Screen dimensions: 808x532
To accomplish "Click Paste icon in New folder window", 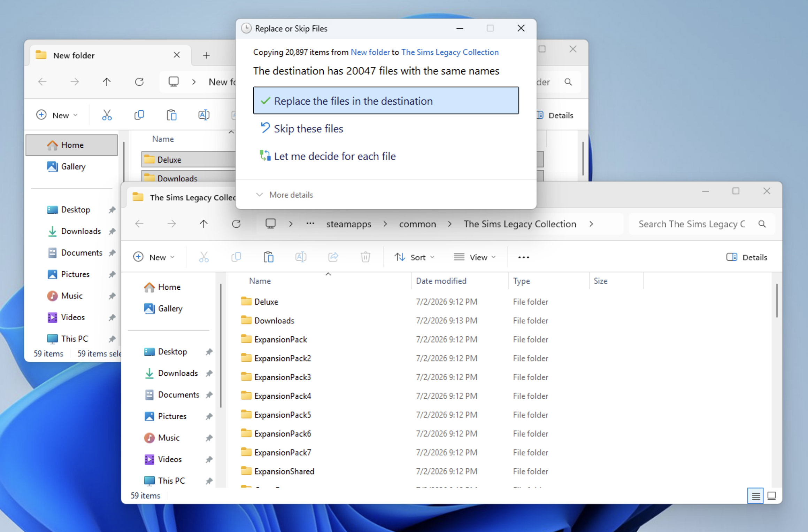I will (171, 115).
